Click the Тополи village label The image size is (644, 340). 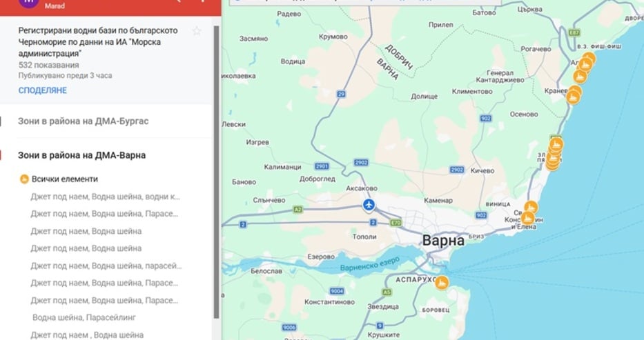click(x=364, y=237)
